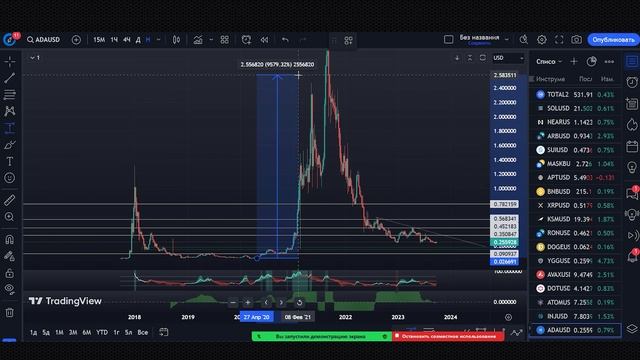Open the Fibonacci and Gann tools
Screen dimensions: 640x360
pyautogui.click(x=9, y=94)
